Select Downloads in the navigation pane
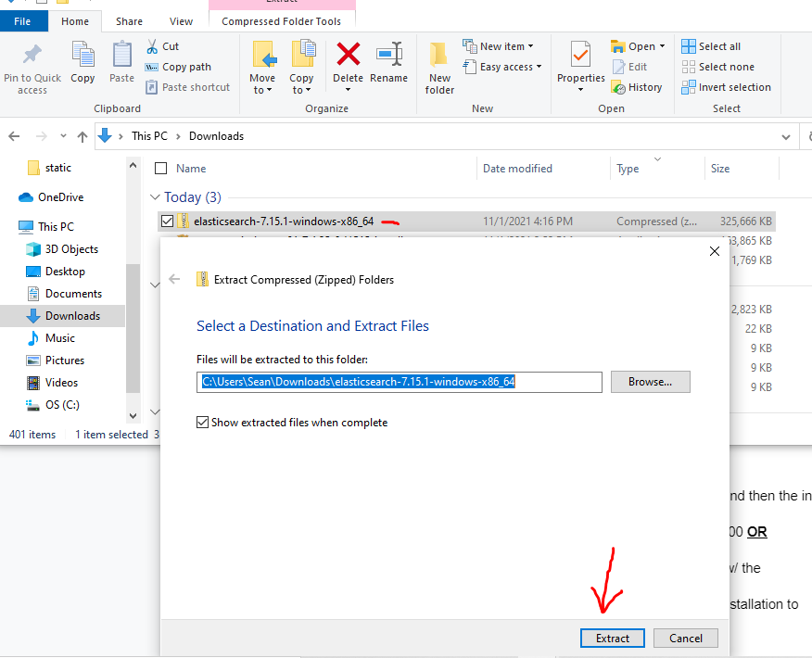This screenshot has width=812, height=658. 63,316
